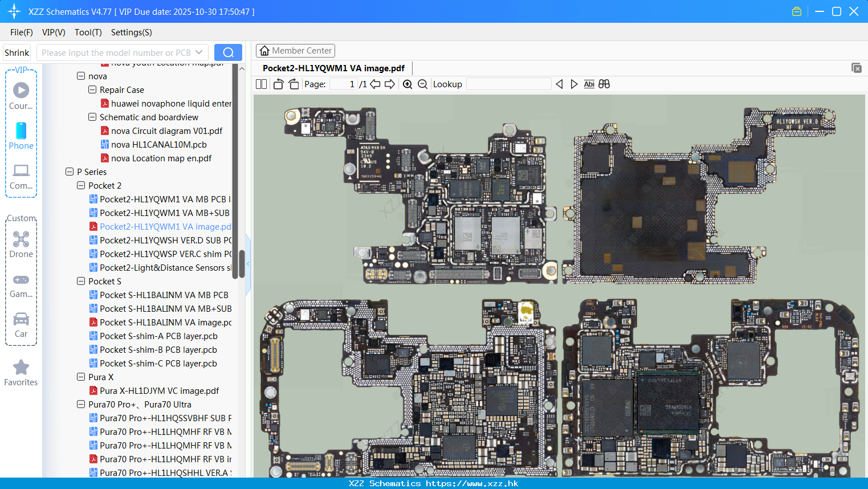
Task: Click the tree scrollbar up arrow
Action: [242, 68]
